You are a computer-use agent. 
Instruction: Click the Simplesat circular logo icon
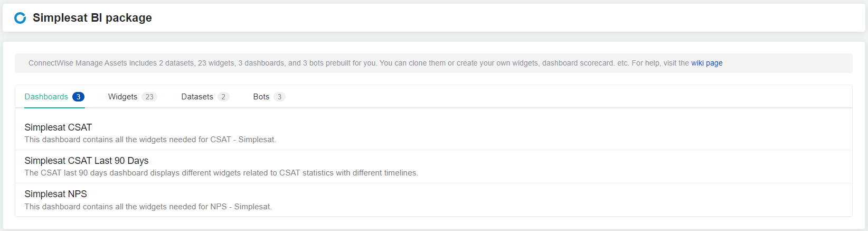(x=20, y=18)
